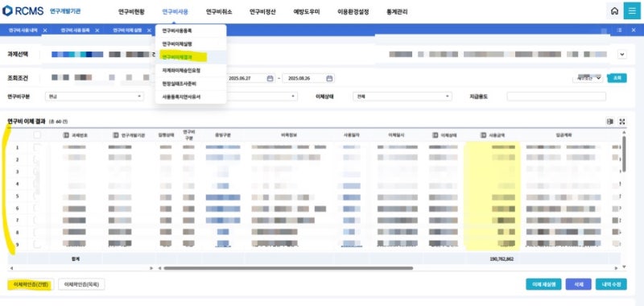The image size is (644, 306).
Task: Select highlighted 연구비이체결과 menu item
Action: click(x=191, y=57)
